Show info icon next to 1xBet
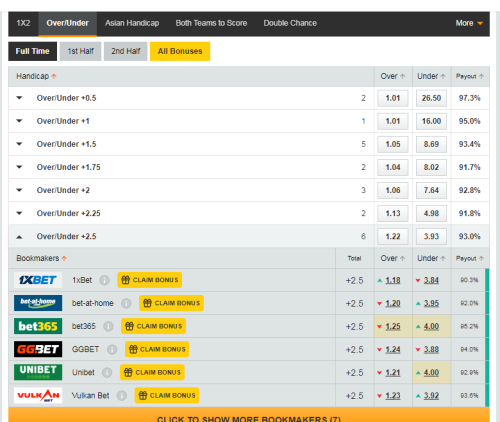 pos(104,280)
